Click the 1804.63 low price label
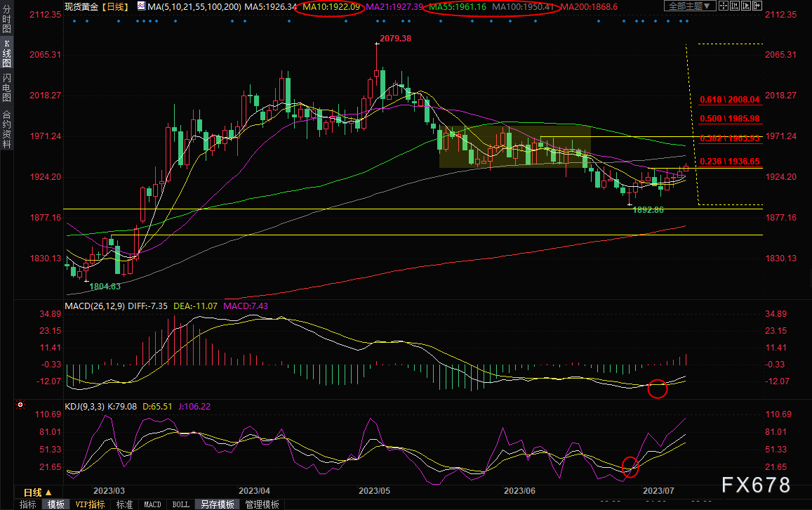The image size is (812, 510). click(x=105, y=286)
